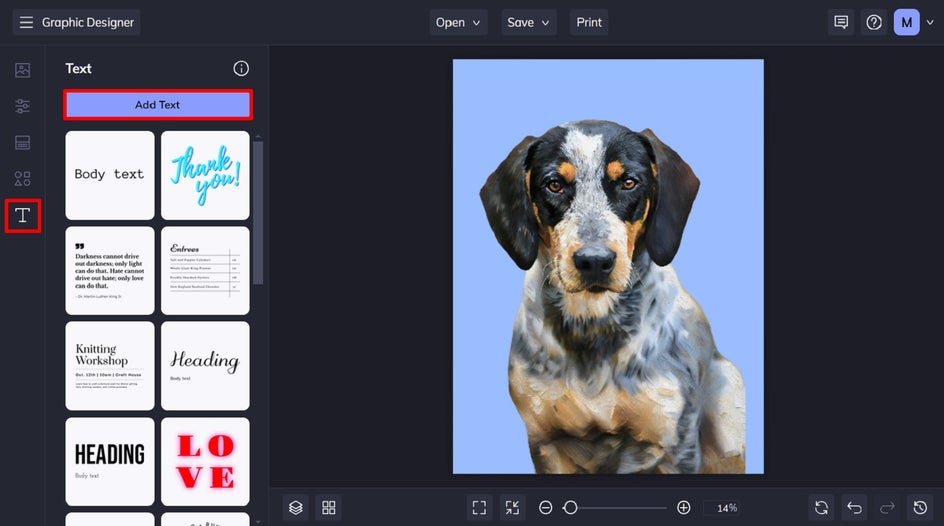This screenshot has height=526, width=944.
Task: Choose the Darkness quote text preset
Action: 110,270
